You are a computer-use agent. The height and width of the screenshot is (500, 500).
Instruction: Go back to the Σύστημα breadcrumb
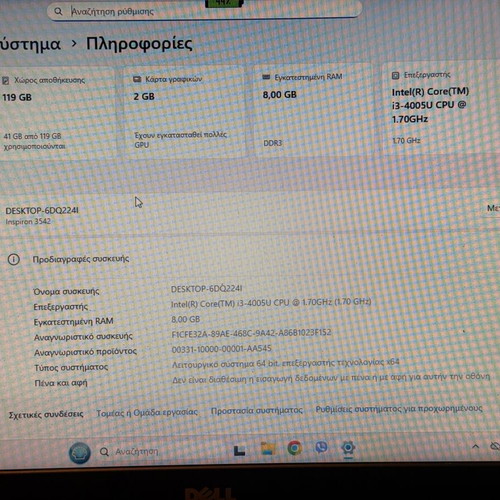coord(30,44)
